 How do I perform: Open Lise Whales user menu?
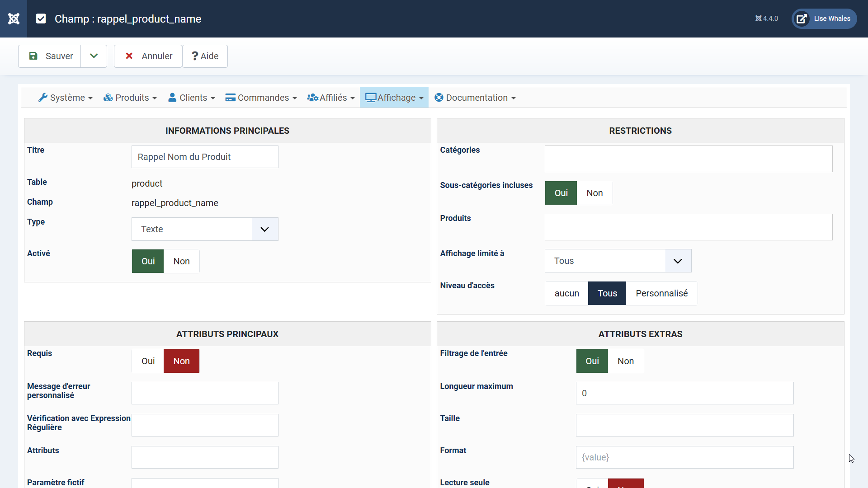pyautogui.click(x=824, y=19)
